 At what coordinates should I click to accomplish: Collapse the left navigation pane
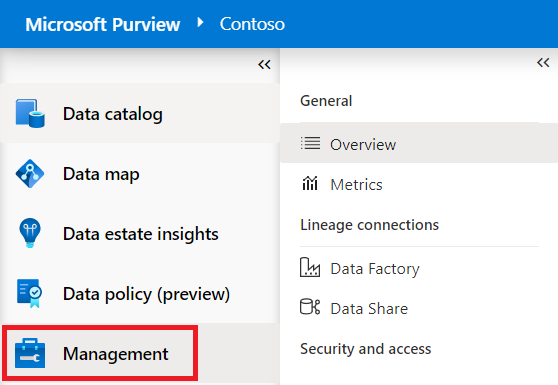pyautogui.click(x=264, y=65)
